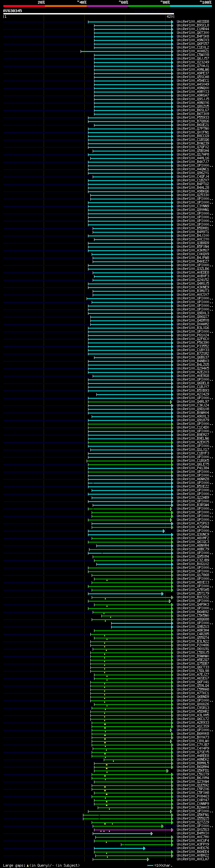The height and width of the screenshot is (868, 215).
Task: Click the cyan ~100% identity legend segment
Action: click(x=191, y=6)
